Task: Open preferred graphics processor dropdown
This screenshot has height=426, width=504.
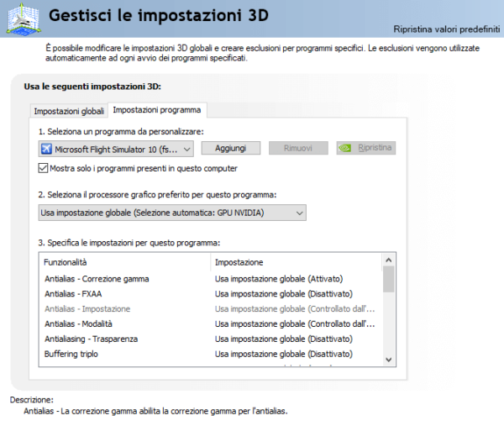Action: tap(172, 213)
